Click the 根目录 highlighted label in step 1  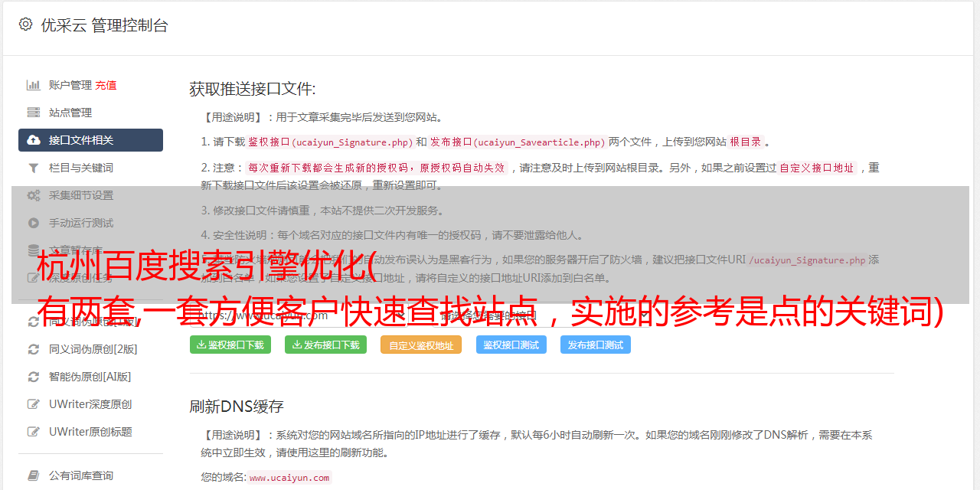[746, 142]
